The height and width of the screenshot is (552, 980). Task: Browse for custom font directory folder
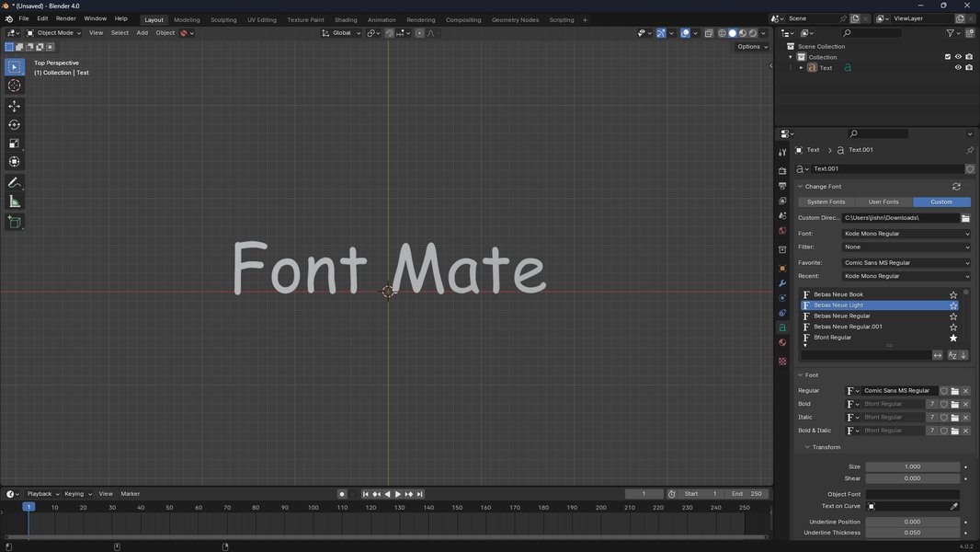965,218
